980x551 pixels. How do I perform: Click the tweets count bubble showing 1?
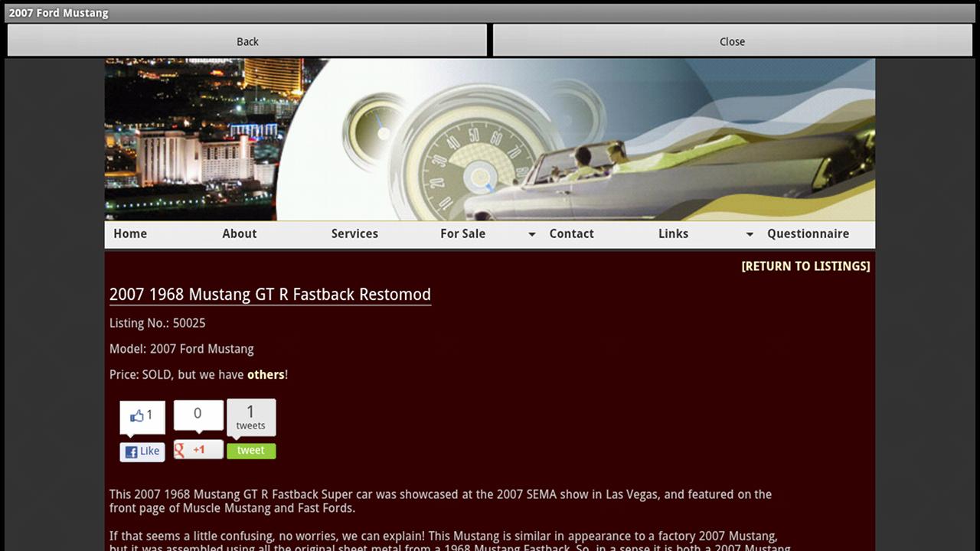tap(251, 418)
